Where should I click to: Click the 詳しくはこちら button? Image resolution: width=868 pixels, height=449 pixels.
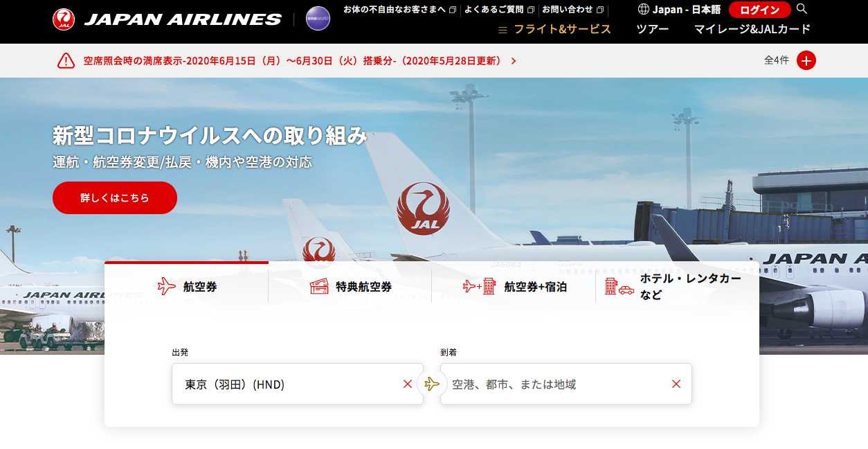pyautogui.click(x=115, y=197)
